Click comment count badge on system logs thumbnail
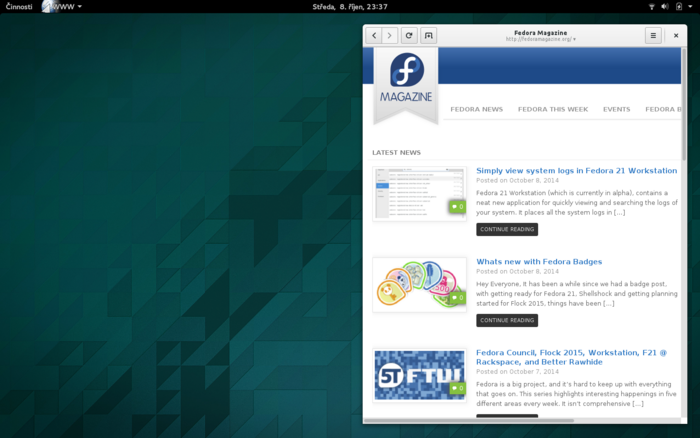This screenshot has width=700, height=438. pyautogui.click(x=458, y=207)
